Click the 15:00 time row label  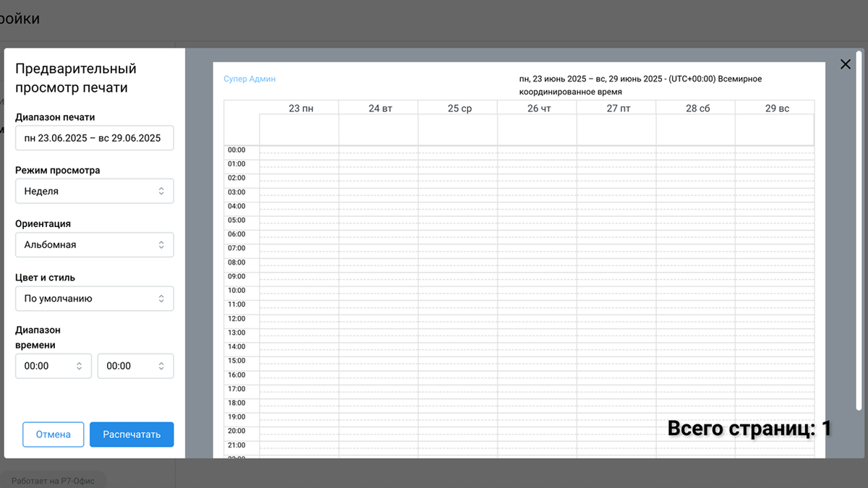pyautogui.click(x=237, y=360)
